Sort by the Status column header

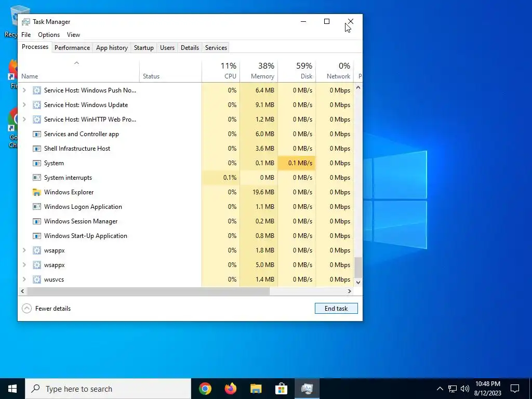(170, 71)
